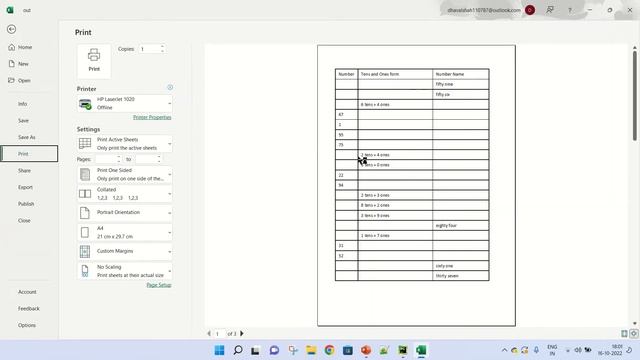Increase the number of copies
The image size is (640, 360).
coord(162,47)
